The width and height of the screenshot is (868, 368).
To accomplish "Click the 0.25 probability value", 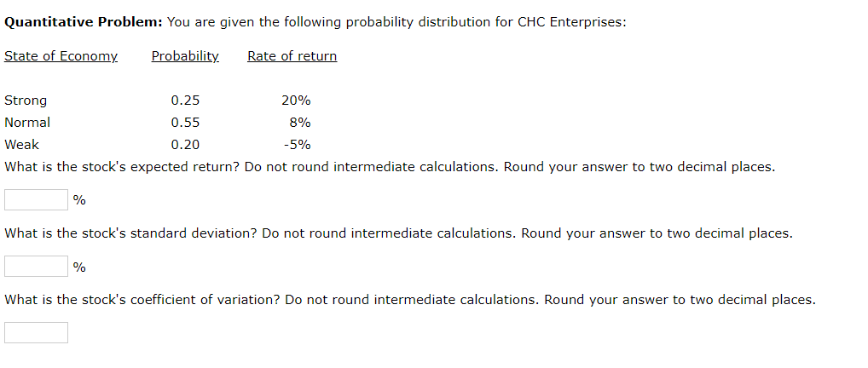I will (x=185, y=101).
